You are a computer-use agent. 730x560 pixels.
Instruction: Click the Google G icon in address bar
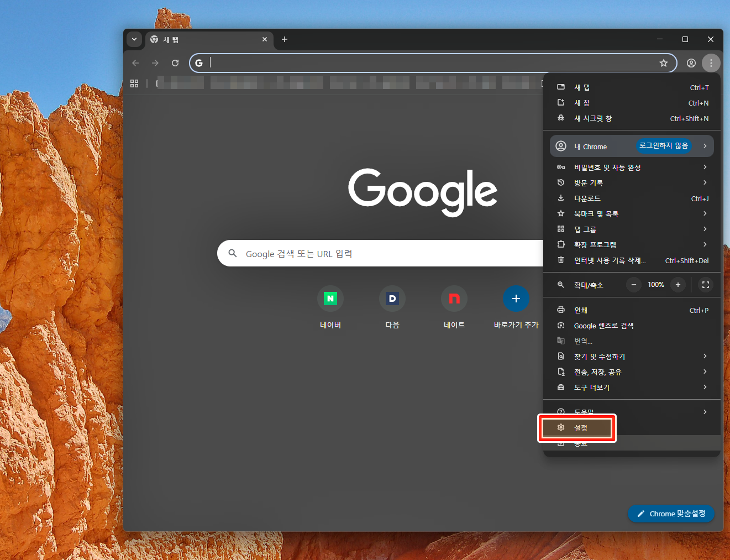(x=199, y=63)
